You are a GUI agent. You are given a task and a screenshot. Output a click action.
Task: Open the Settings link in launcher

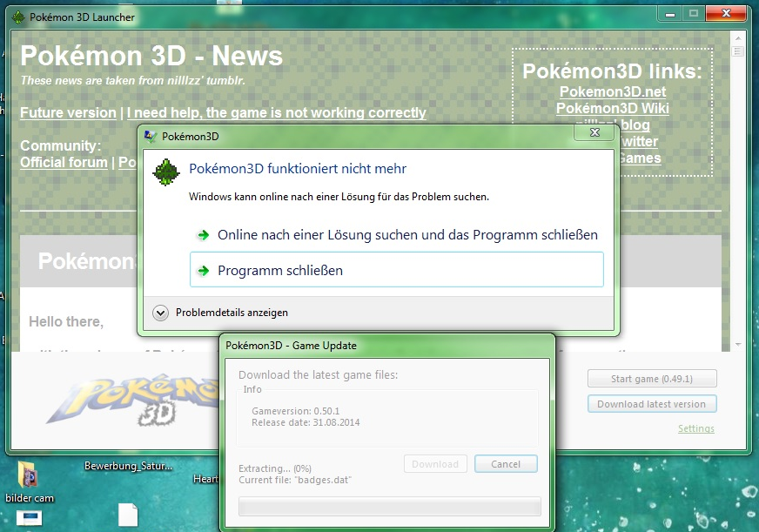coord(696,428)
